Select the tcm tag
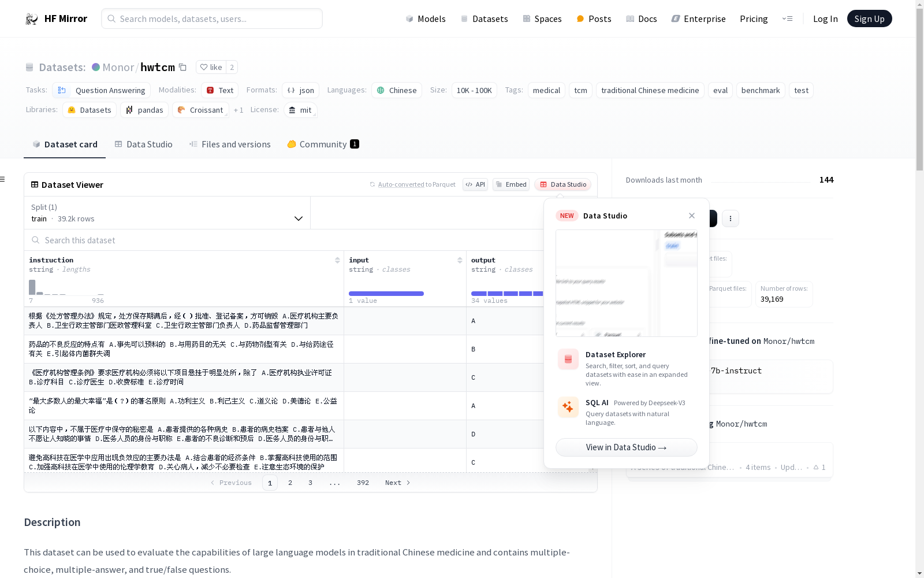The width and height of the screenshot is (924, 578). click(580, 90)
